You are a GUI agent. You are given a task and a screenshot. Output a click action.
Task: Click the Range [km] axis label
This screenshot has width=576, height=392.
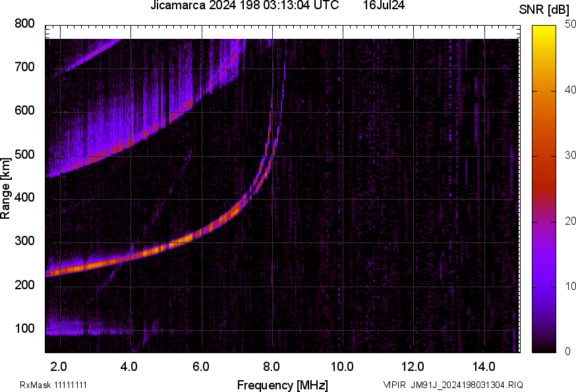[x=6, y=188]
